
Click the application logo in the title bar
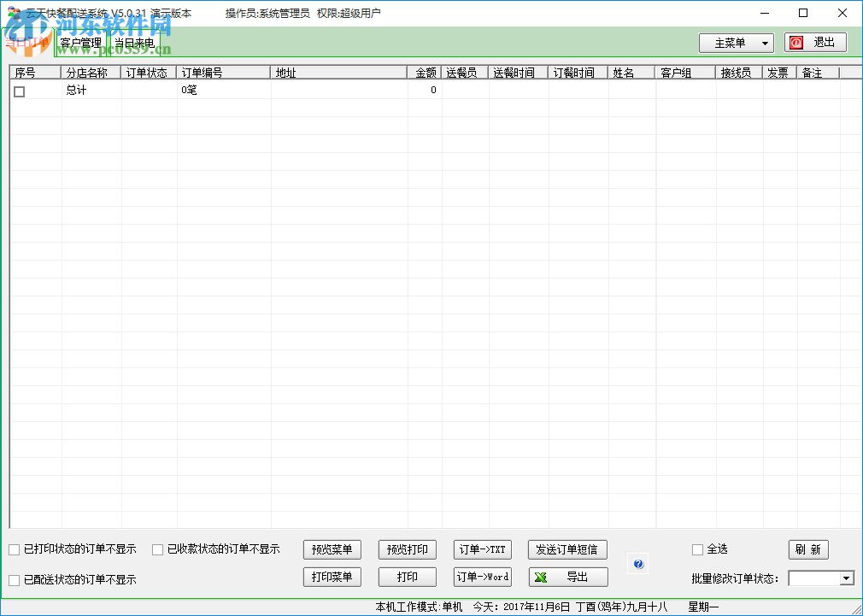(12, 12)
